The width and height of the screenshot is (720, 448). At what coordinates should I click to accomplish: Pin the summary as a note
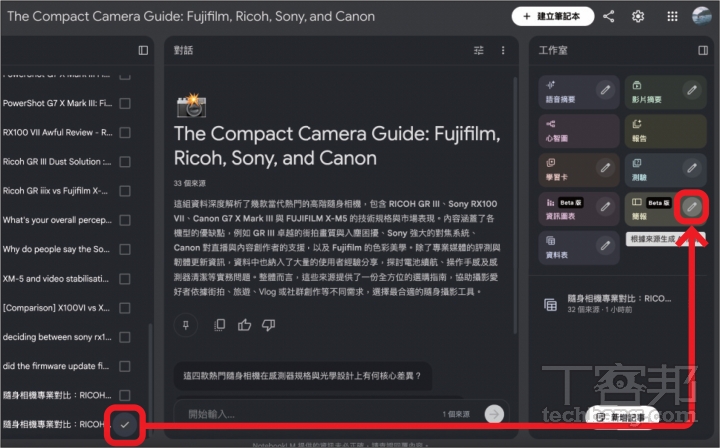point(186,325)
